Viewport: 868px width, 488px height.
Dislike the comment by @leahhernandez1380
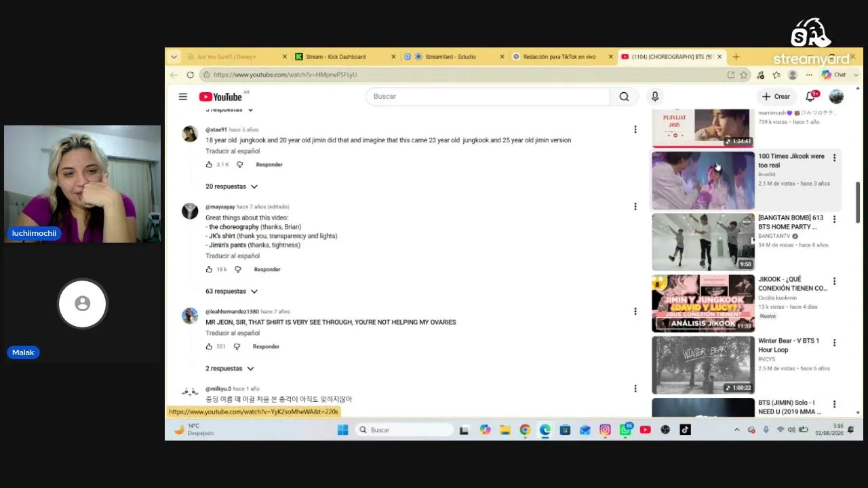(x=237, y=347)
